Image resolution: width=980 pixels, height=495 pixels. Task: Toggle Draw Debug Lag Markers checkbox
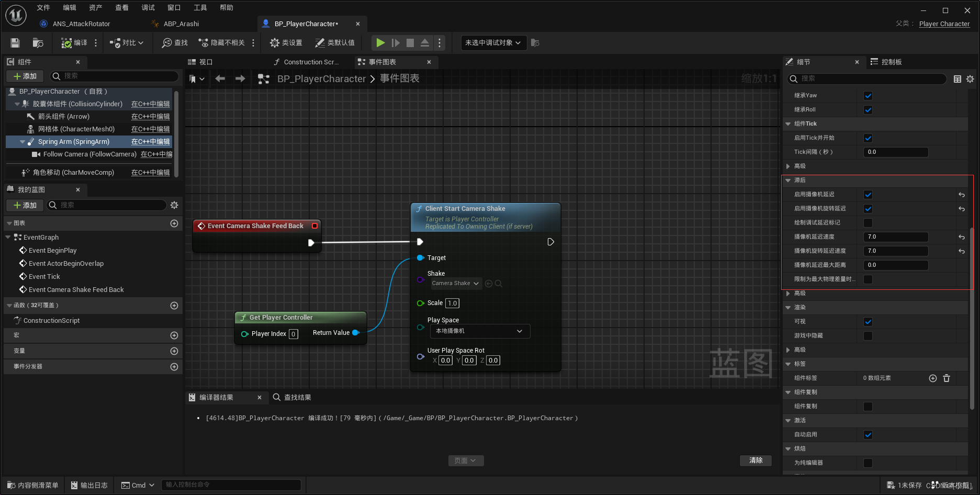tap(868, 223)
